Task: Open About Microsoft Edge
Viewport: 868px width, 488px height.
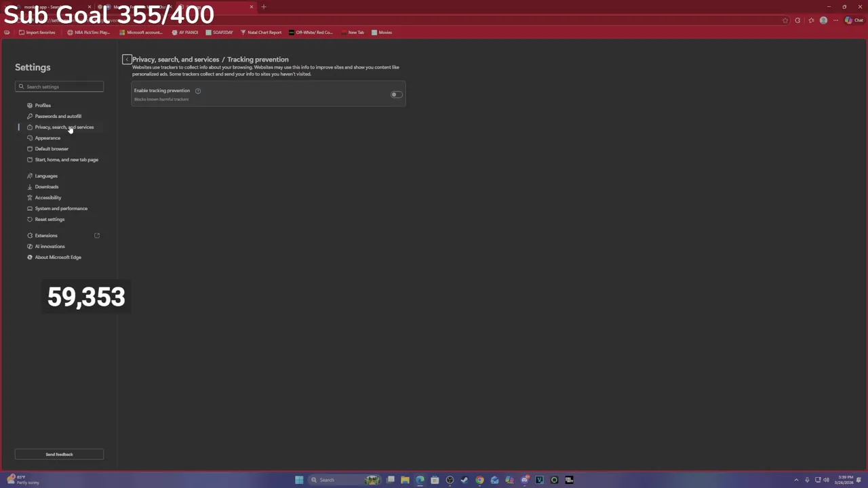Action: tap(58, 257)
